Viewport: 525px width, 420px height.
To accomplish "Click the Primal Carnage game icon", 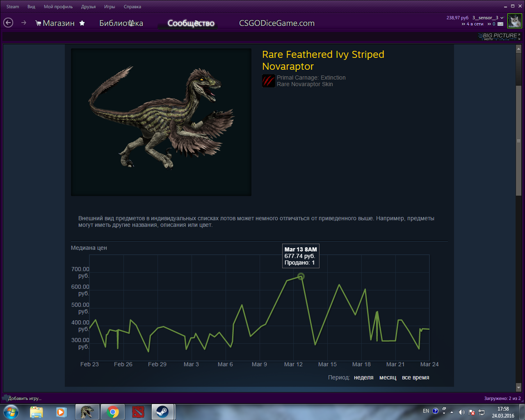I will (x=268, y=81).
